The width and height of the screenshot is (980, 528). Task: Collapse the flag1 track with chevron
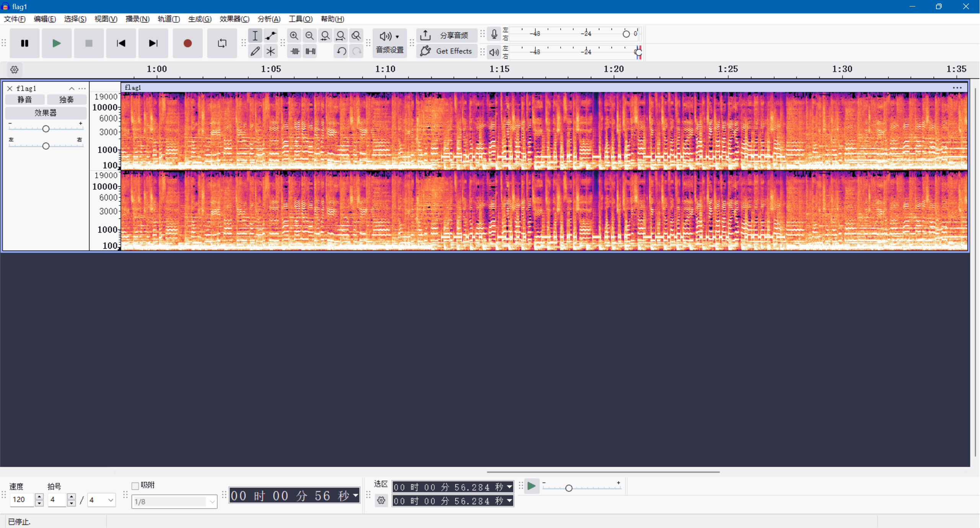pyautogui.click(x=72, y=88)
